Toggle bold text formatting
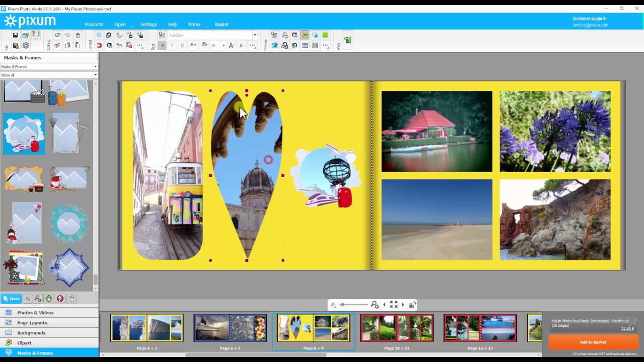644x362 pixels. coord(162,46)
